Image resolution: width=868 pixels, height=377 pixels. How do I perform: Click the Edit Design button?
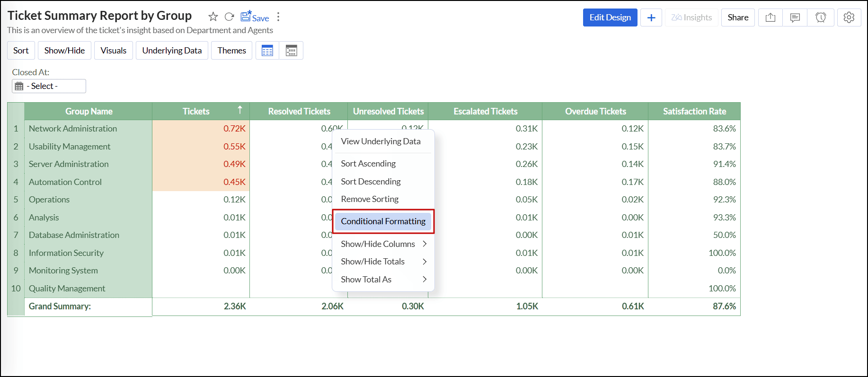click(610, 18)
